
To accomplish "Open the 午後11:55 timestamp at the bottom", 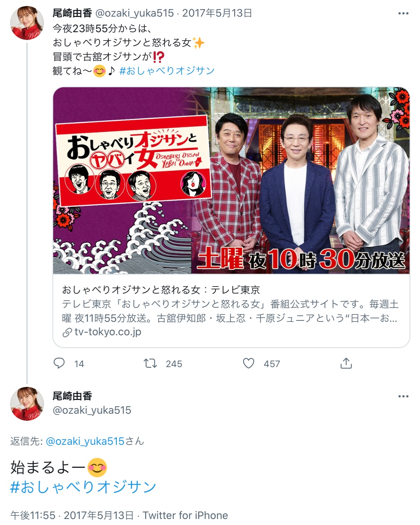I will (x=33, y=515).
